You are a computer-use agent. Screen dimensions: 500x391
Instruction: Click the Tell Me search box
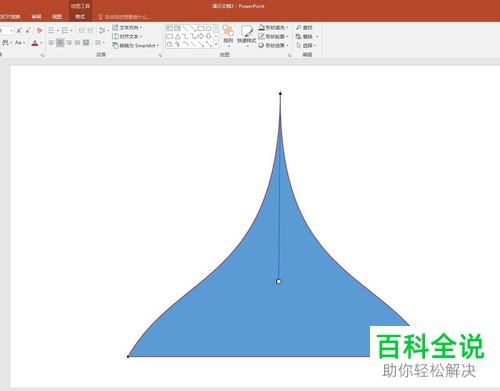[124, 17]
